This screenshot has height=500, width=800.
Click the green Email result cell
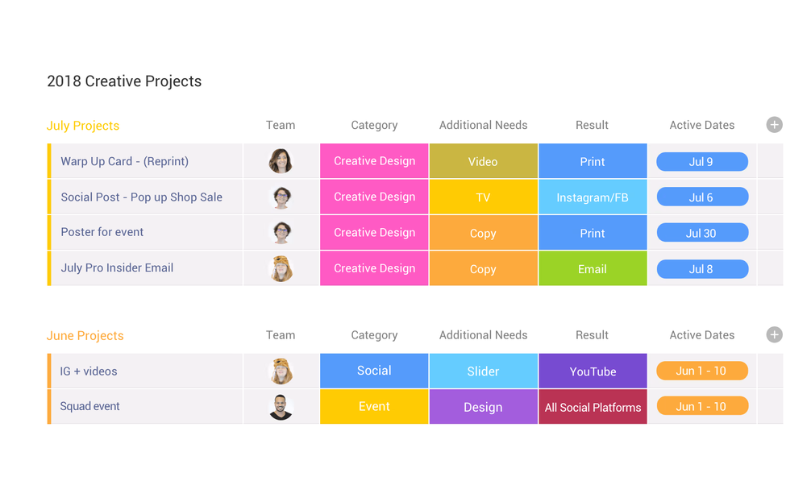592,268
